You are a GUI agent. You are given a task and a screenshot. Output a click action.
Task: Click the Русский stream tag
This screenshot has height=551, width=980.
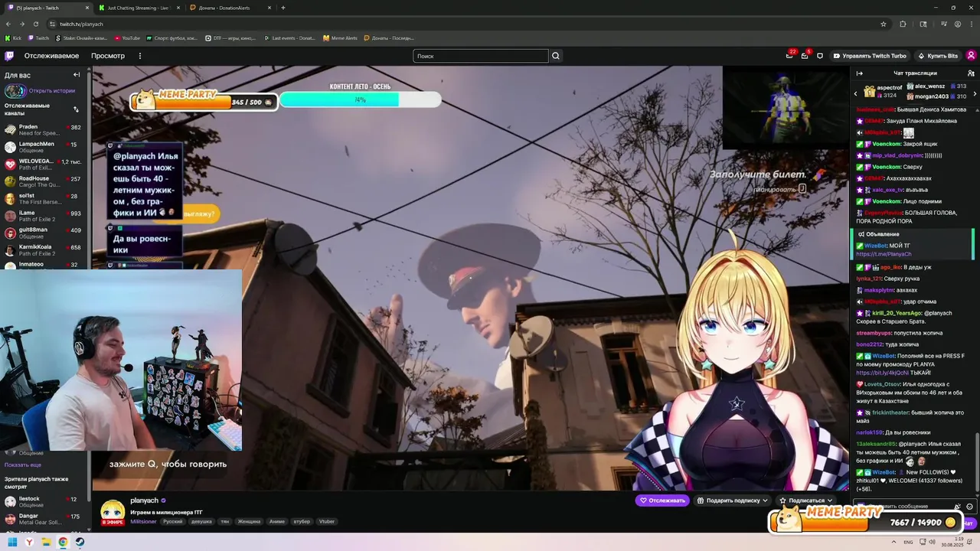click(172, 522)
